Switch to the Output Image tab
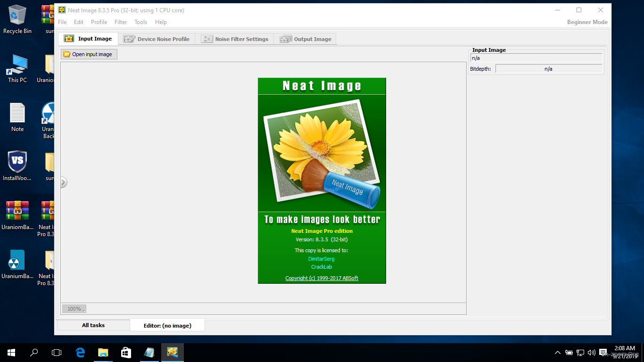Viewport: 644px width, 362px height. pos(305,39)
